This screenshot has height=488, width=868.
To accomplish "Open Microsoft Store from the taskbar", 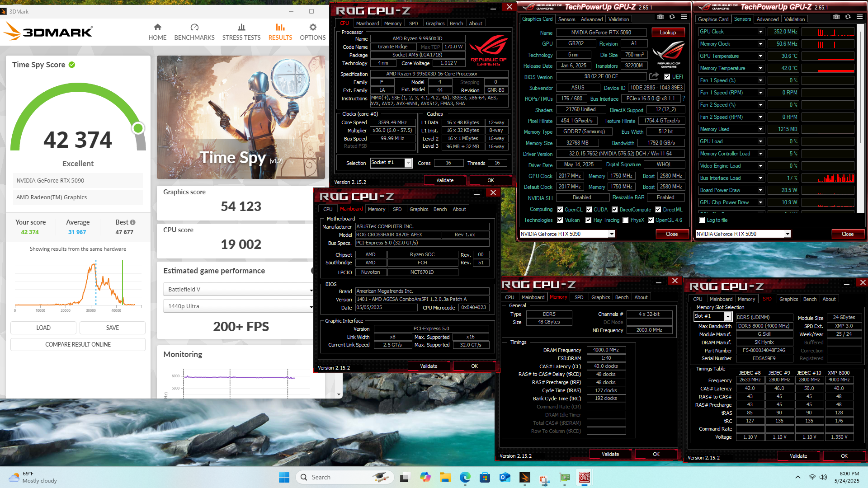I will pos(485,477).
